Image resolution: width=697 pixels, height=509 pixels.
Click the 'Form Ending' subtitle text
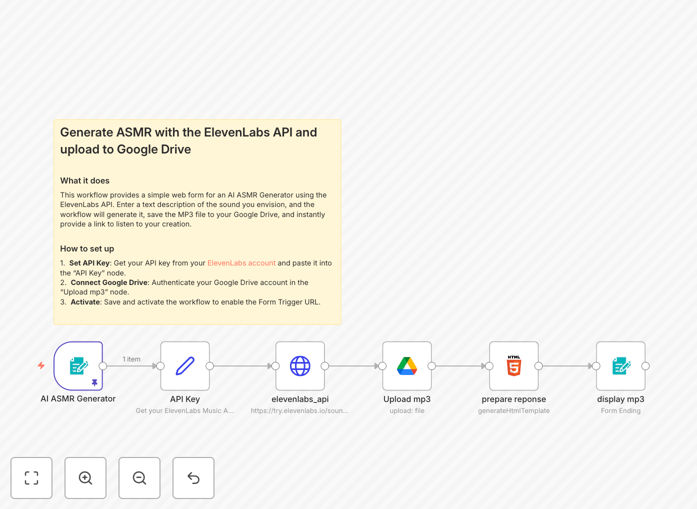(x=621, y=411)
